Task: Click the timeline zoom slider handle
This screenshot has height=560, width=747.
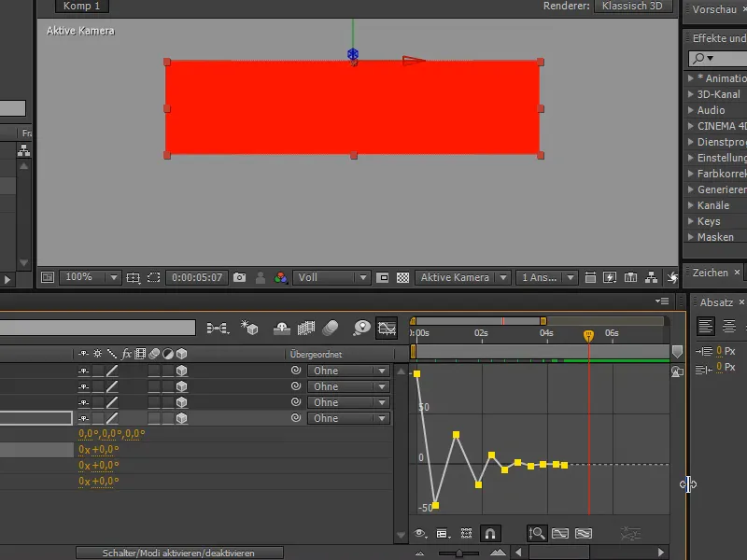Action: coord(458,553)
